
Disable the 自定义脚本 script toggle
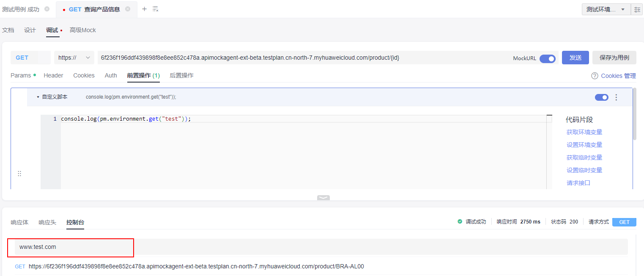[601, 97]
